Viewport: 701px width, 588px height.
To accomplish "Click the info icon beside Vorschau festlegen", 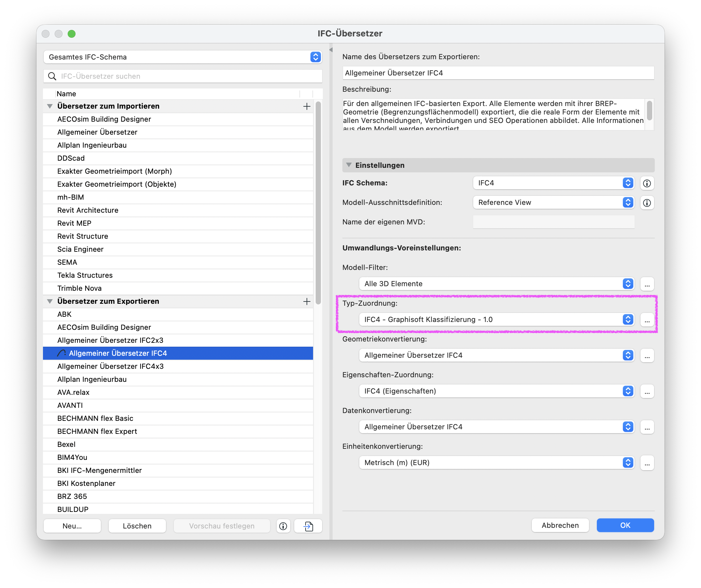I will (283, 526).
